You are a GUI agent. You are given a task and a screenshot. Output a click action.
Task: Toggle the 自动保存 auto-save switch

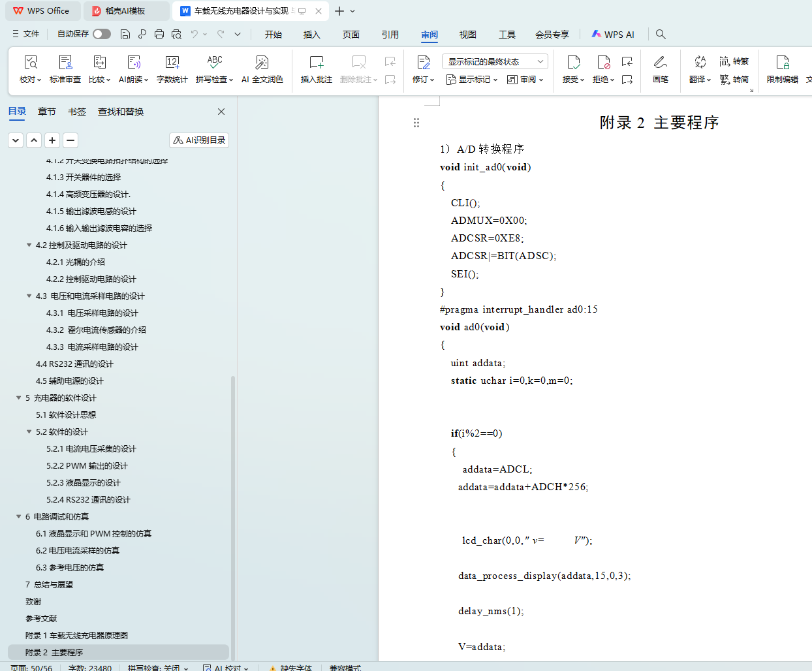(x=101, y=34)
